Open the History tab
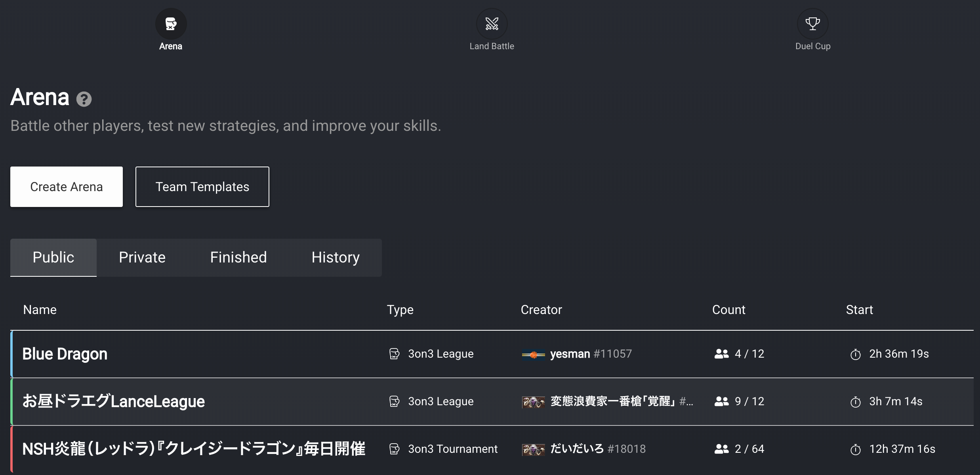The width and height of the screenshot is (980, 475). [x=336, y=257]
